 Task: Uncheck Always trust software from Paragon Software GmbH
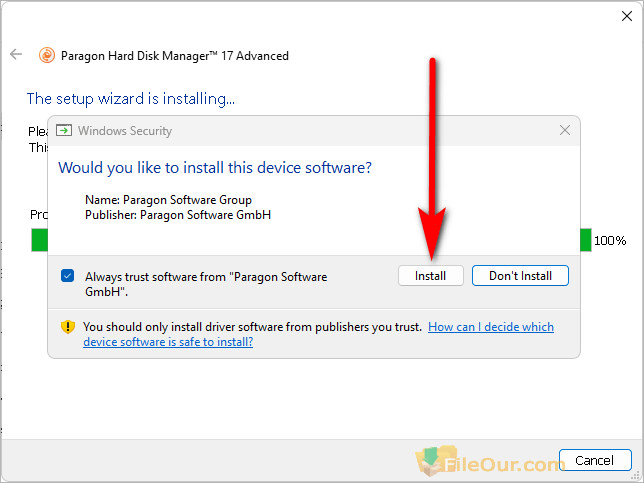(x=67, y=276)
